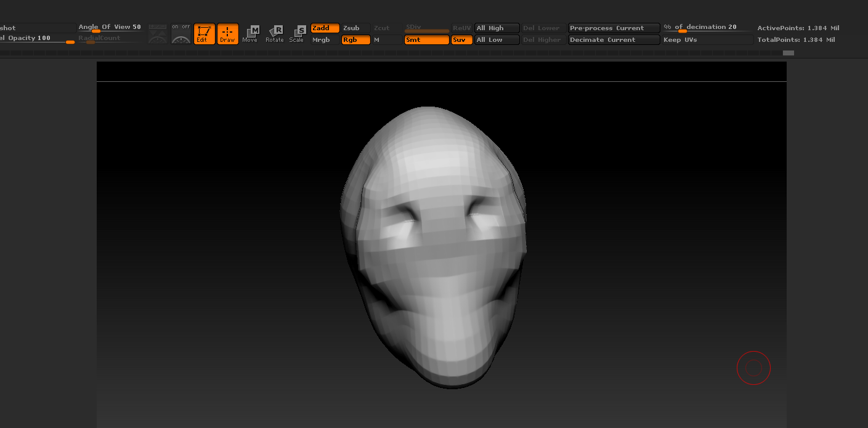Click Del Lower button
The image size is (868, 428).
coord(543,28)
